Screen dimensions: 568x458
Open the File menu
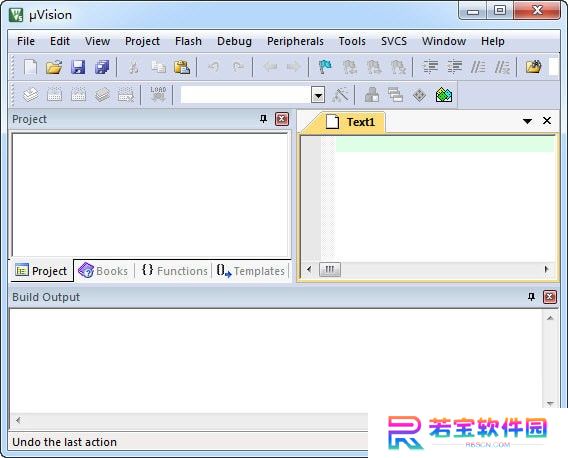[26, 41]
